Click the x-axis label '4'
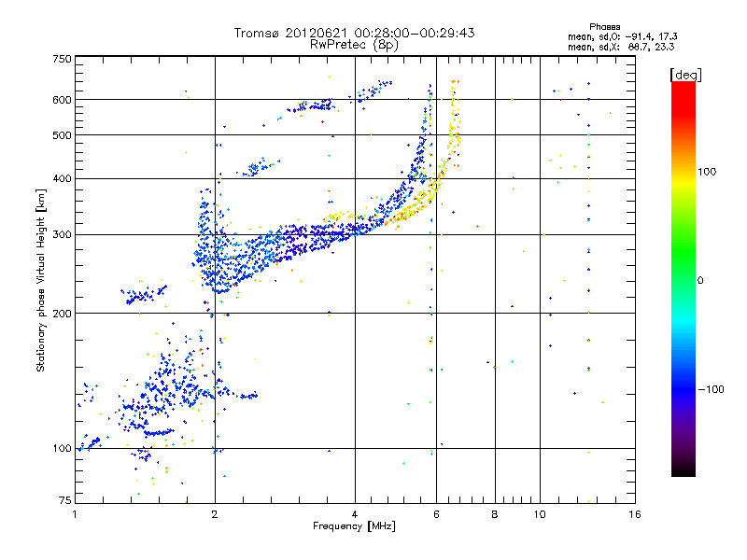This screenshot has height=560, width=747. point(355,514)
